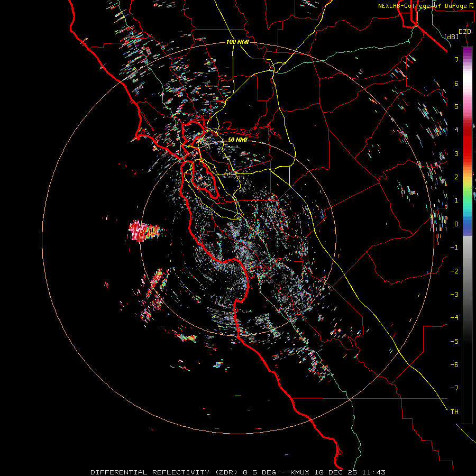Click the 6 value on the color scale
Screen dimensions: 476x476
[x=456, y=83]
